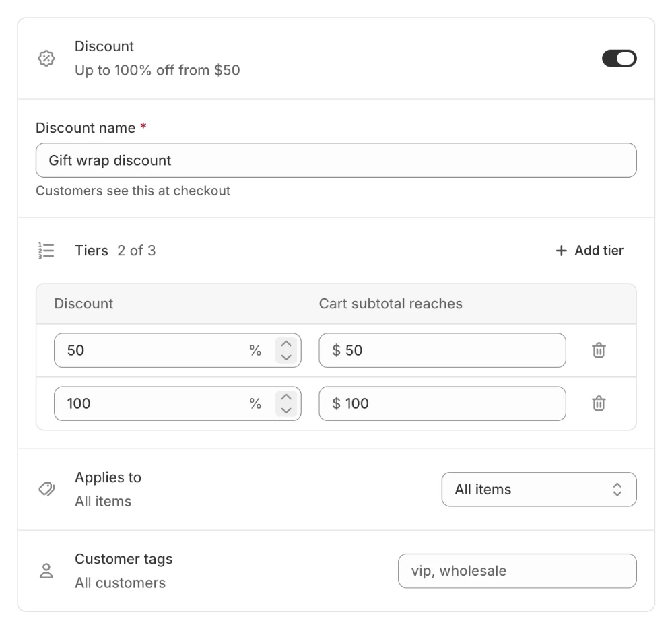Click the '2 of 3' tiers count

tap(137, 251)
